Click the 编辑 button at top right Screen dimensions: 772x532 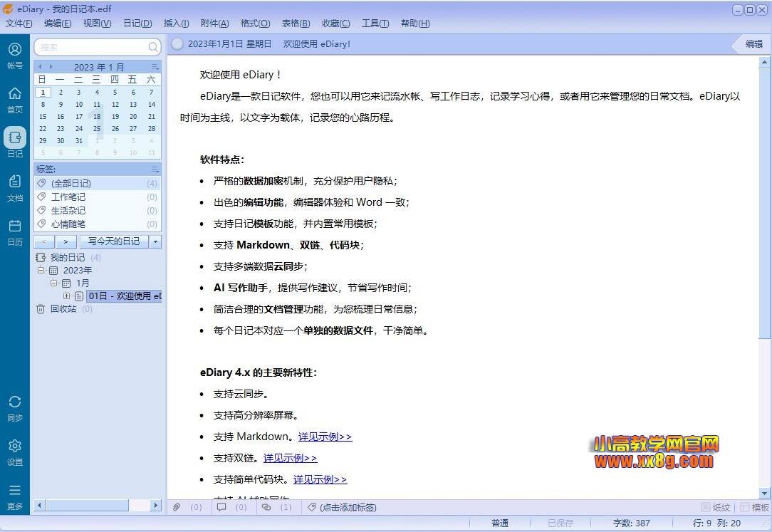[753, 44]
